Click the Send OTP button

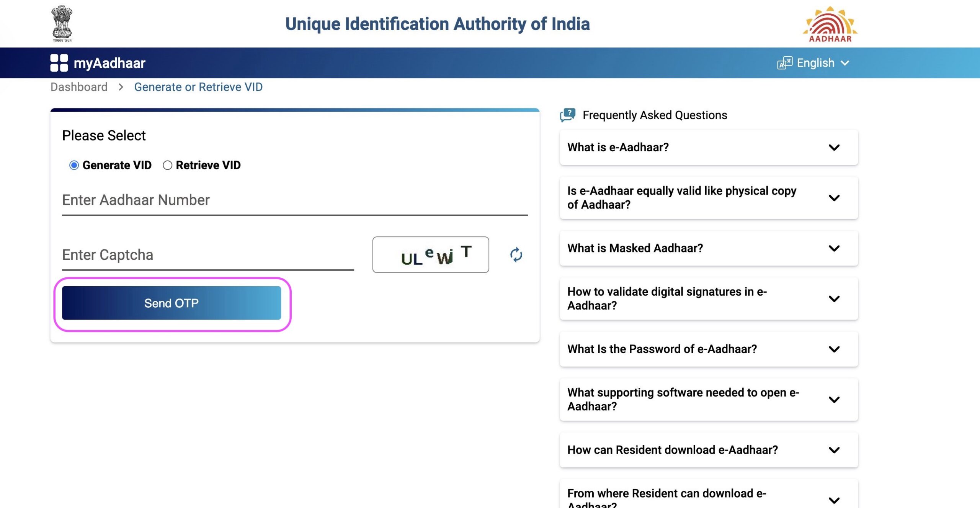pyautogui.click(x=171, y=303)
